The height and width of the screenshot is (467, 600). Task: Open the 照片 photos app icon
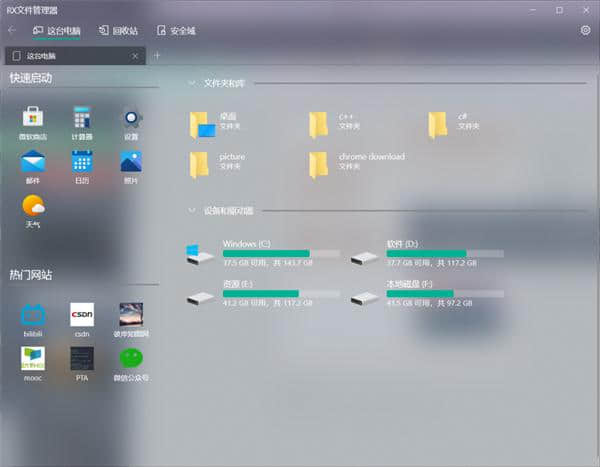131,162
